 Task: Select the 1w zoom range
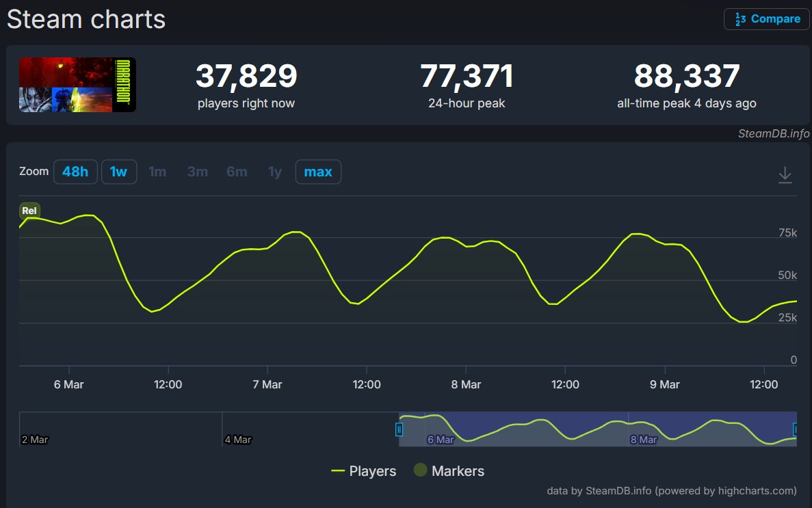[x=118, y=172]
